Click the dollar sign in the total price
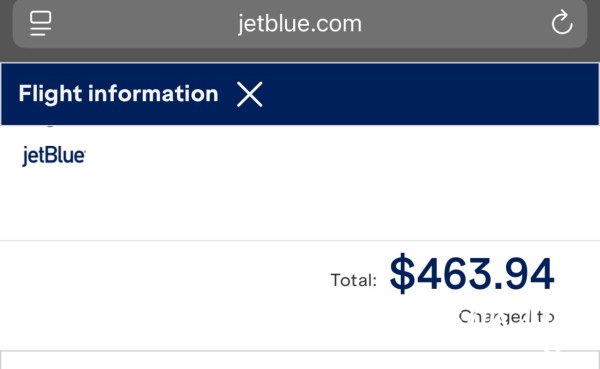 tap(402, 273)
